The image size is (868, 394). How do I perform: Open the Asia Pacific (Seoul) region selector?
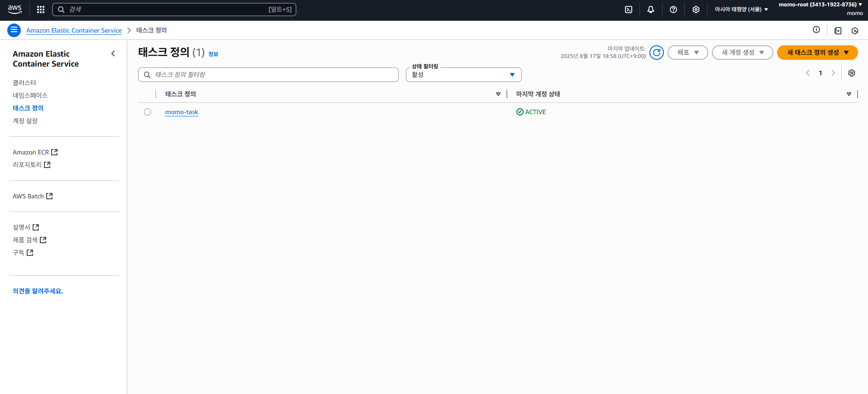741,10
